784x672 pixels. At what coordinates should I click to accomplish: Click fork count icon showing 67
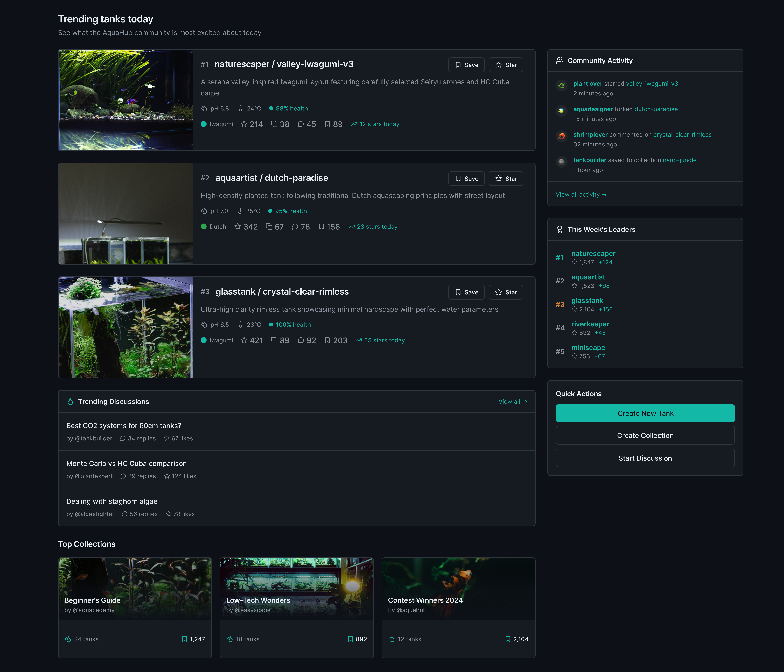(x=269, y=227)
